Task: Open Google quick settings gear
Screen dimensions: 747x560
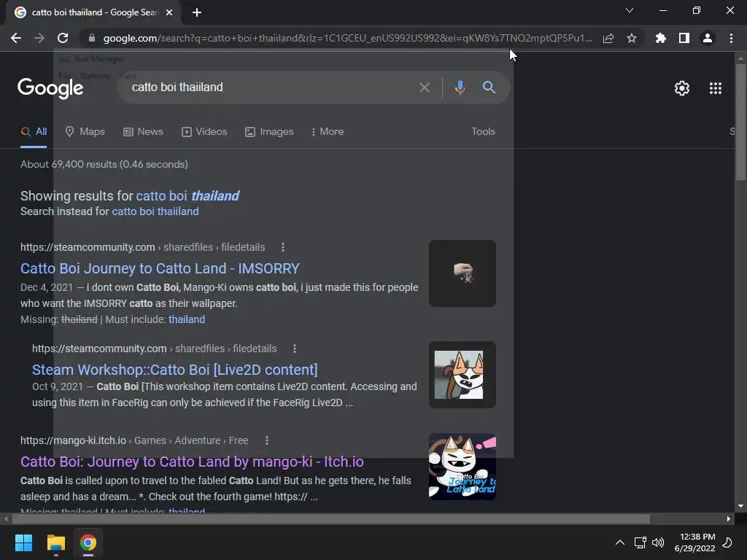Action: [x=682, y=88]
